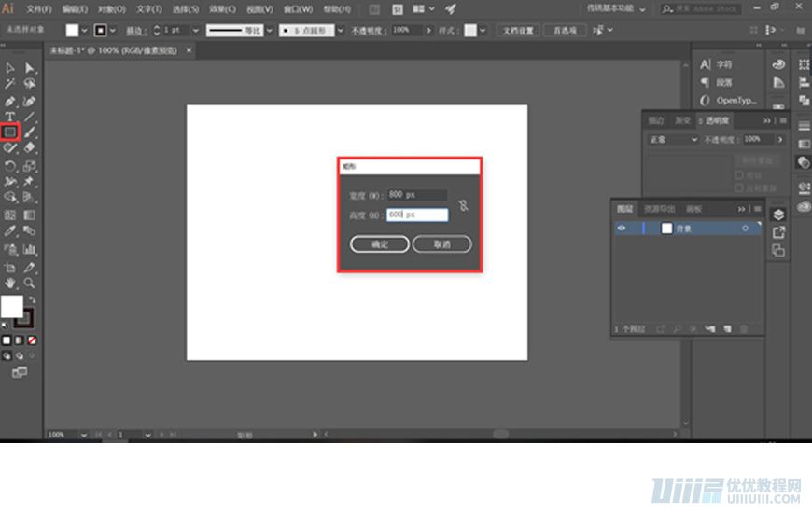
Task: Select the Rectangle tool in the toolbar
Action: [x=10, y=132]
